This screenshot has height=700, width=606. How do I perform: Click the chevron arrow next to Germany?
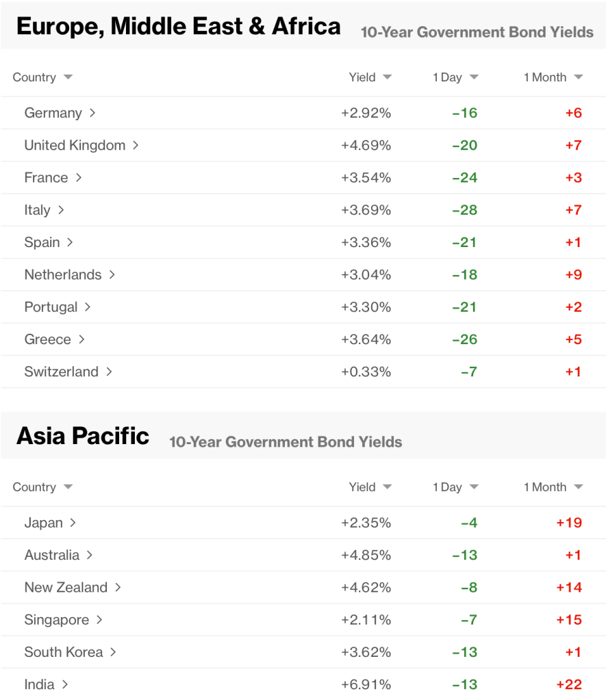pyautogui.click(x=92, y=113)
